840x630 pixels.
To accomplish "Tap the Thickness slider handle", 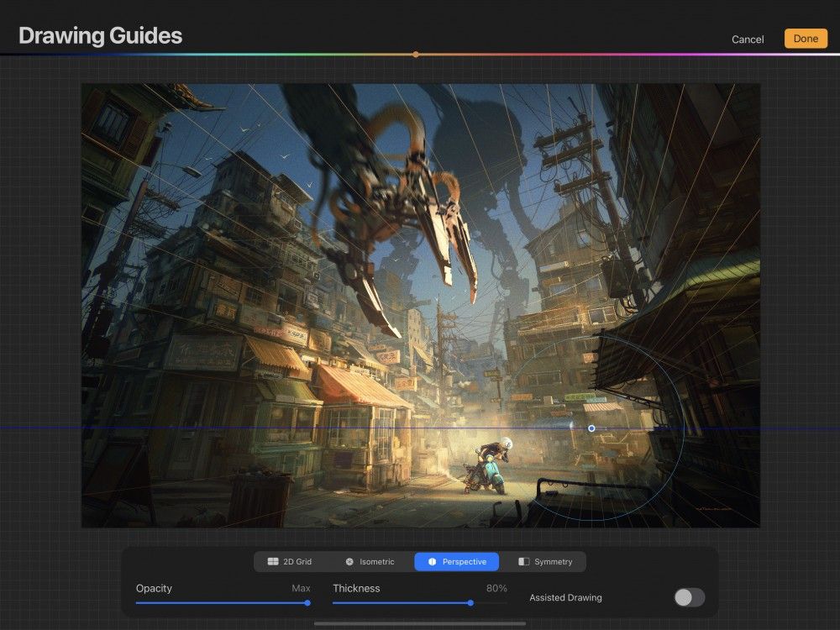I will pyautogui.click(x=470, y=602).
